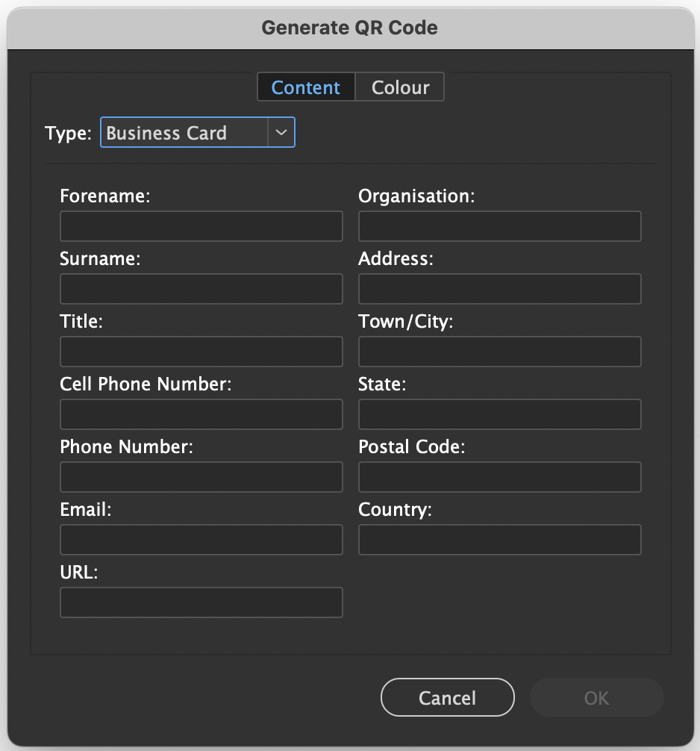The image size is (700, 751).
Task: Select the Surname text field
Action: [x=201, y=288]
